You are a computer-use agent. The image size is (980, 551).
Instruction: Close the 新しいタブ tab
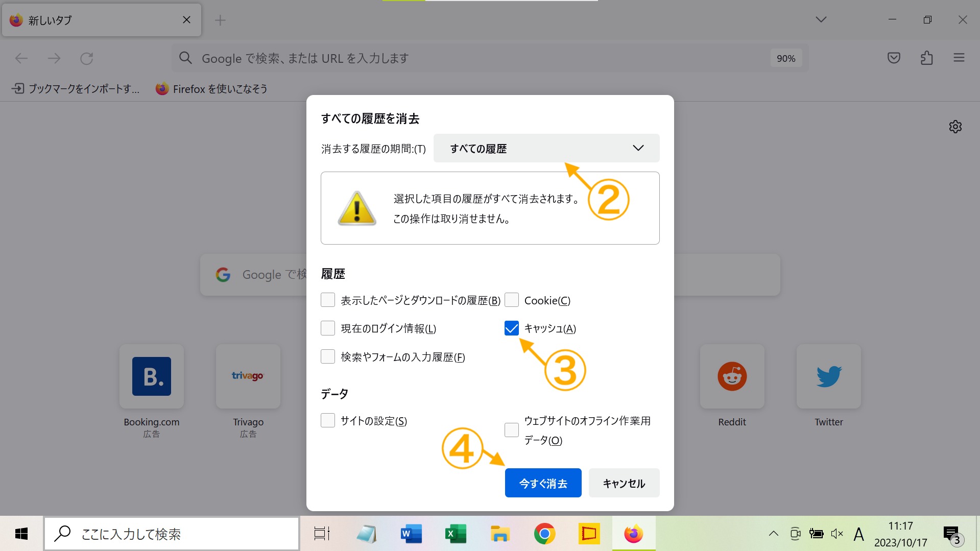tap(186, 20)
